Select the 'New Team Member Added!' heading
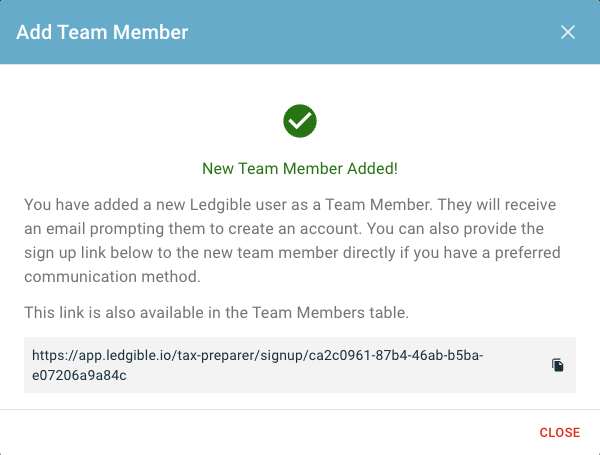 (x=300, y=169)
